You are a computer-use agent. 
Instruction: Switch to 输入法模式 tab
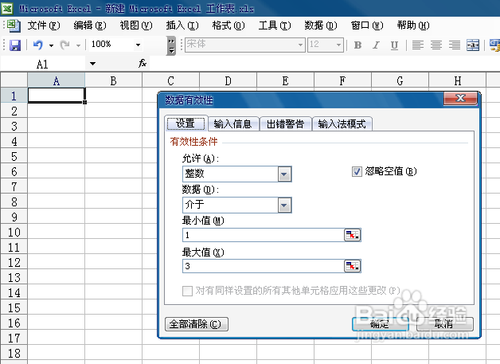(342, 124)
